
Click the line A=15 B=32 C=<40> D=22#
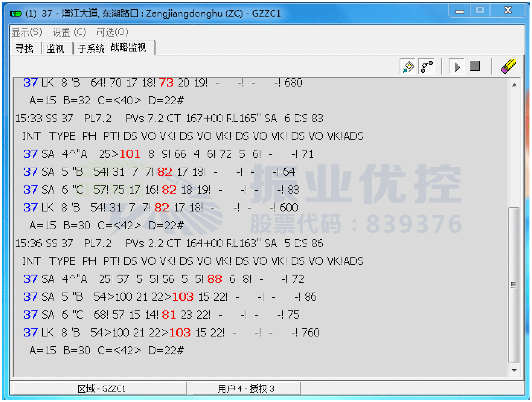[x=107, y=101]
